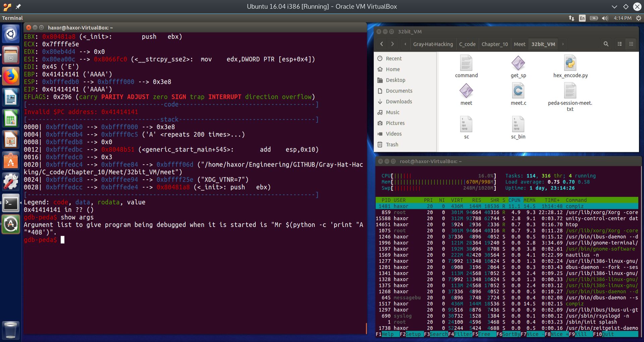
Task: Click the back navigation arrow in file manager
Action: tap(382, 44)
